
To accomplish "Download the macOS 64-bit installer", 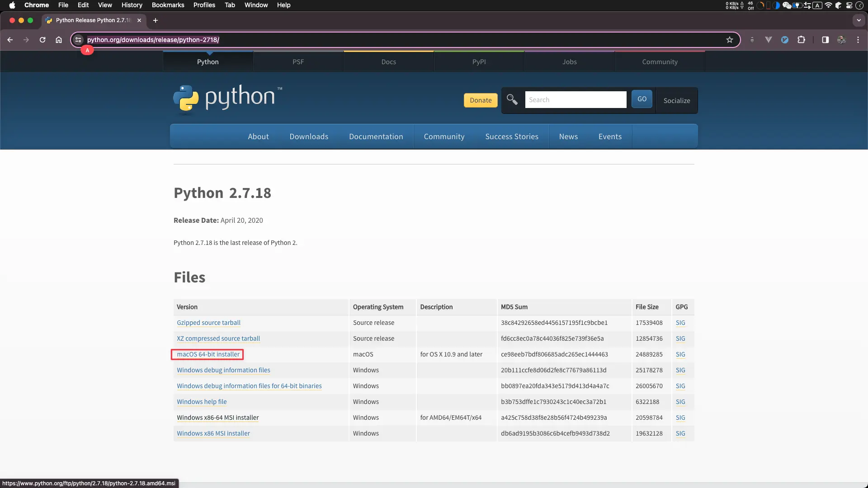I will [x=208, y=354].
